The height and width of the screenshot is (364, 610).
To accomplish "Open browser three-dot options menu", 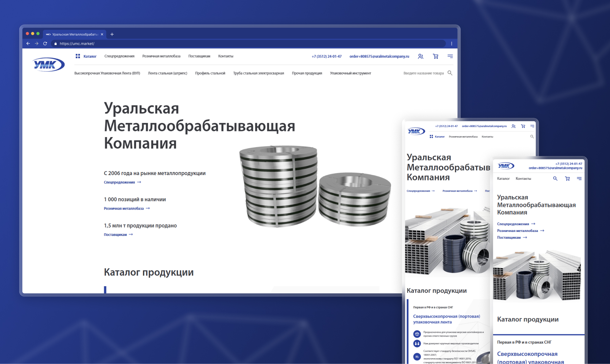I will pos(452,44).
